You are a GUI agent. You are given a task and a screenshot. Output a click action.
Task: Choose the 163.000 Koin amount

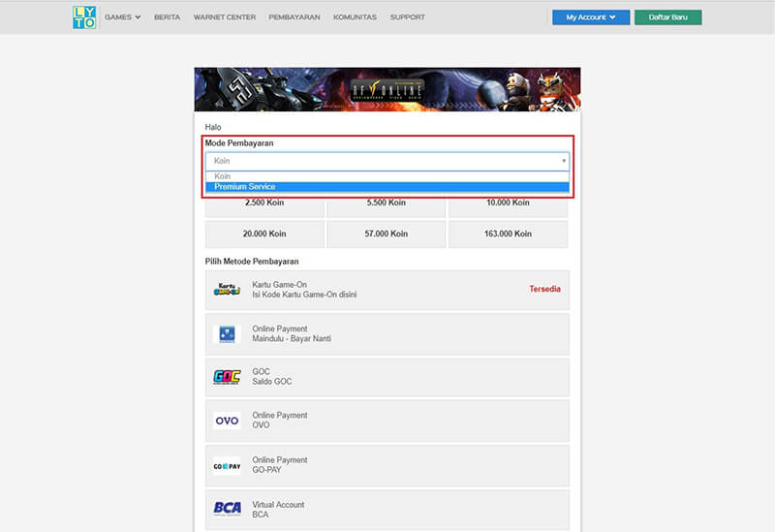click(x=508, y=234)
